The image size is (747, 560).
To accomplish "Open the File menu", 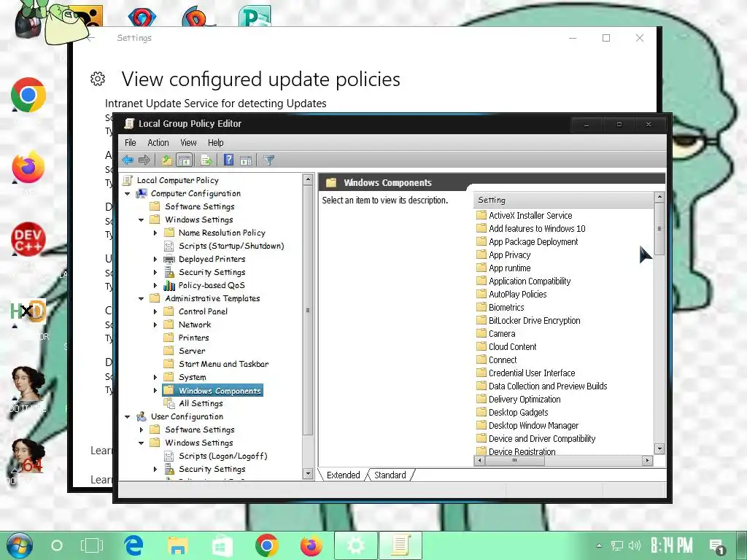I will [x=130, y=142].
